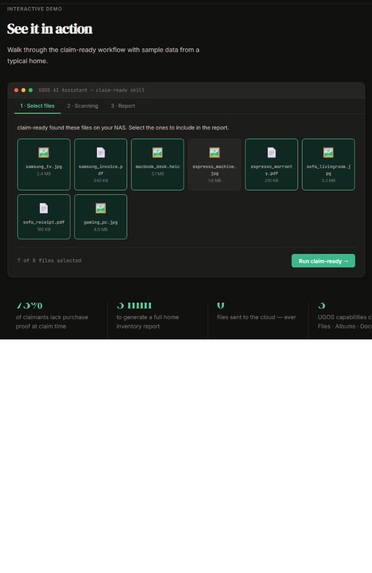Click "of claimants lack purchase proof" stat text
The image size is (372, 573).
[x=52, y=322]
